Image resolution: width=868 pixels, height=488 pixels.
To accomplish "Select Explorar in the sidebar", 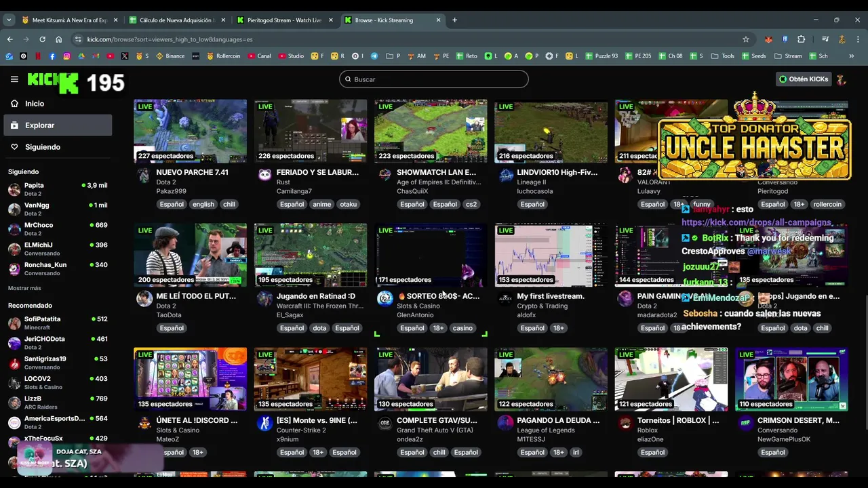I will (58, 125).
